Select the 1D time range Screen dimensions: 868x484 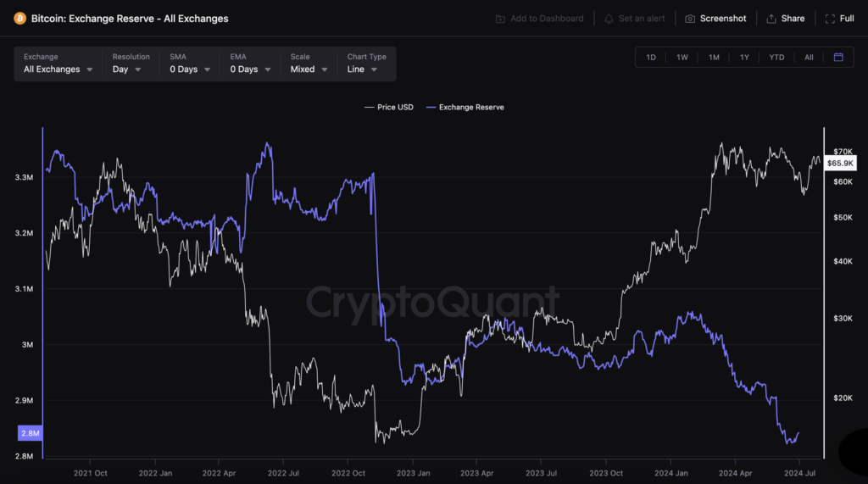[x=651, y=57]
